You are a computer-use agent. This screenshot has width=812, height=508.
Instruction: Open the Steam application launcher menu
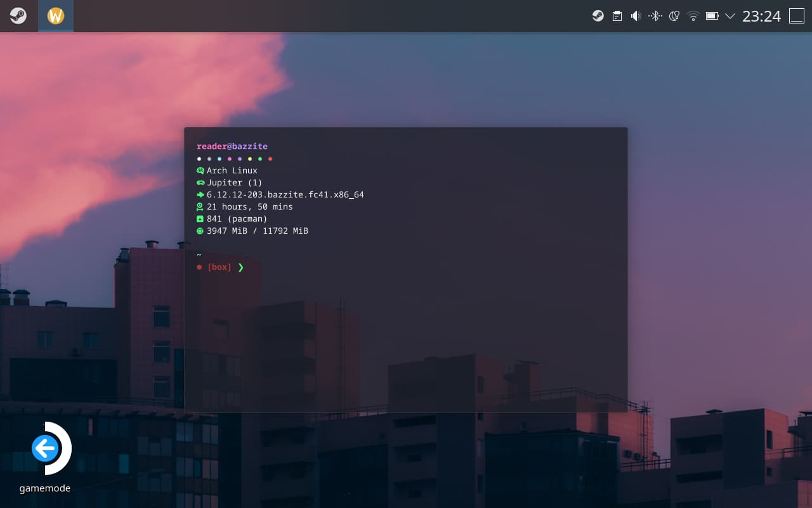click(x=18, y=16)
